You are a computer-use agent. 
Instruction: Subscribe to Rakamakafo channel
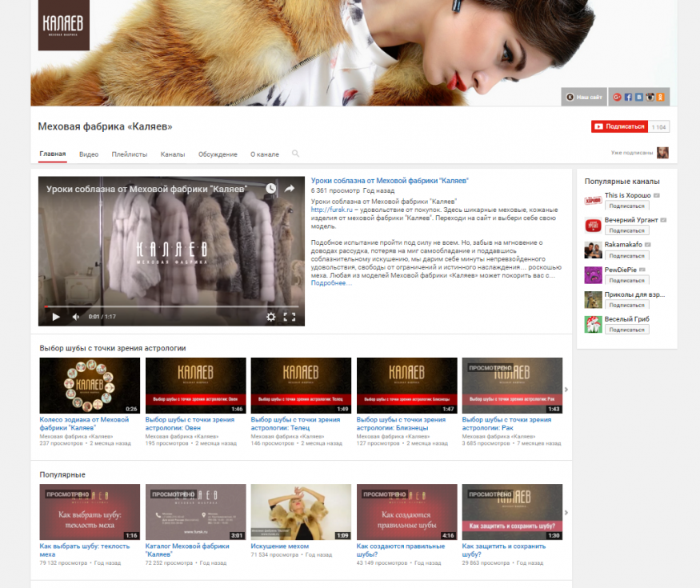[626, 255]
